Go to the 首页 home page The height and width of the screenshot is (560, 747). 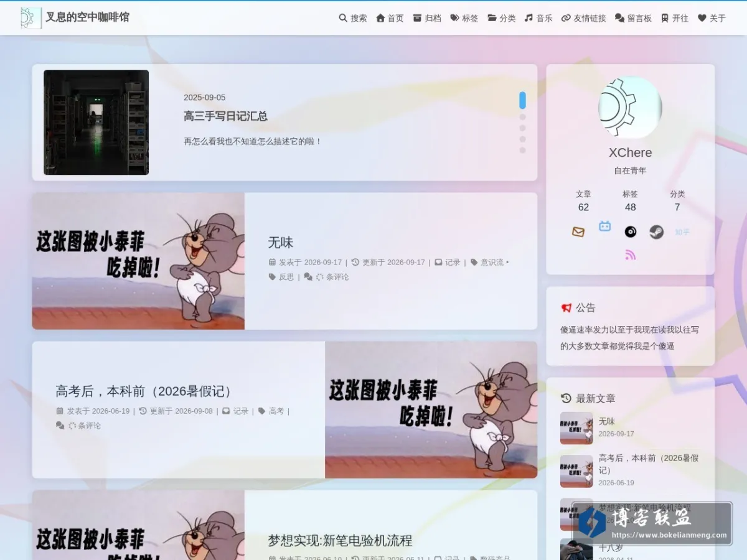(x=390, y=18)
